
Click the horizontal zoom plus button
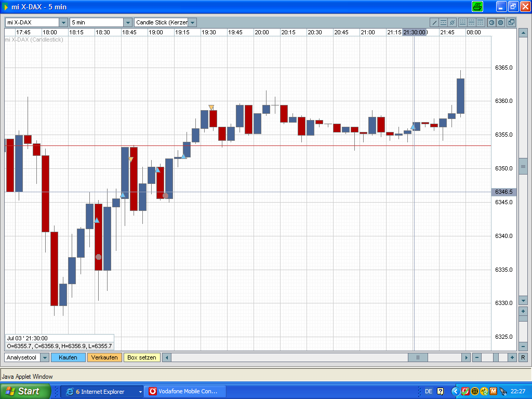pyautogui.click(x=512, y=357)
